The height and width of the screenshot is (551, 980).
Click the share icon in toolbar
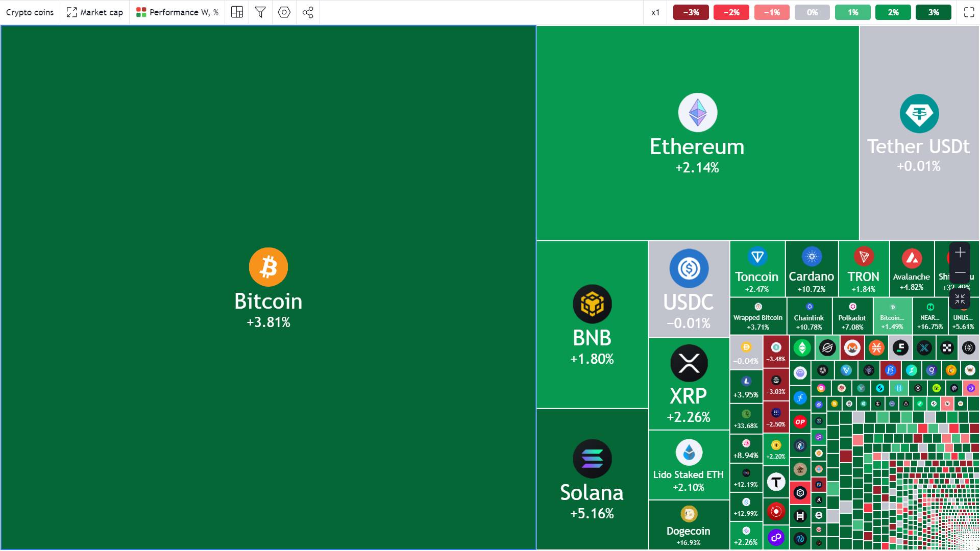308,12
